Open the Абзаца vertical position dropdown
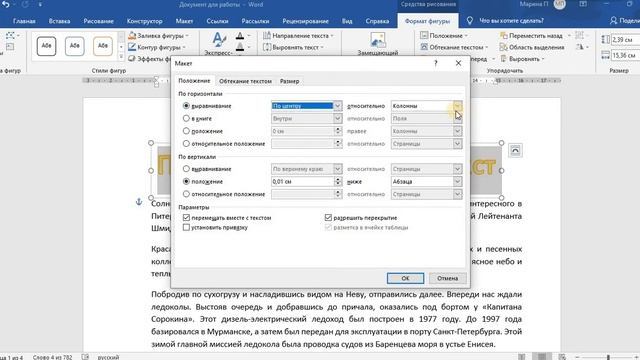This screenshot has height=360, width=640. tap(457, 181)
